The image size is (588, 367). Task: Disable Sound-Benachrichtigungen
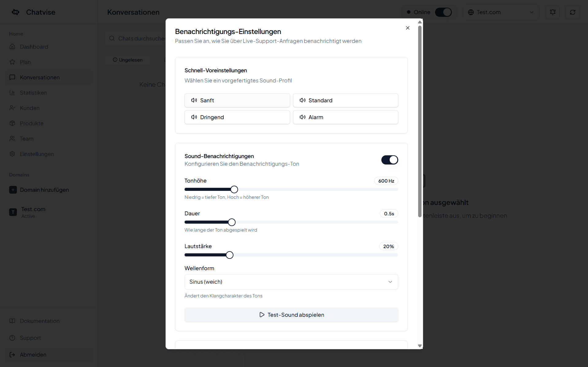tap(390, 160)
